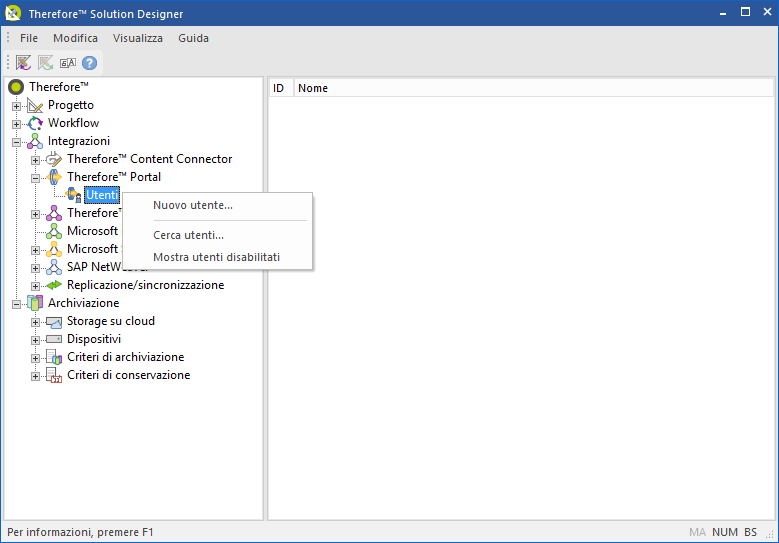This screenshot has height=543, width=779.
Task: Sort list by Nome column header
Action: tap(534, 88)
